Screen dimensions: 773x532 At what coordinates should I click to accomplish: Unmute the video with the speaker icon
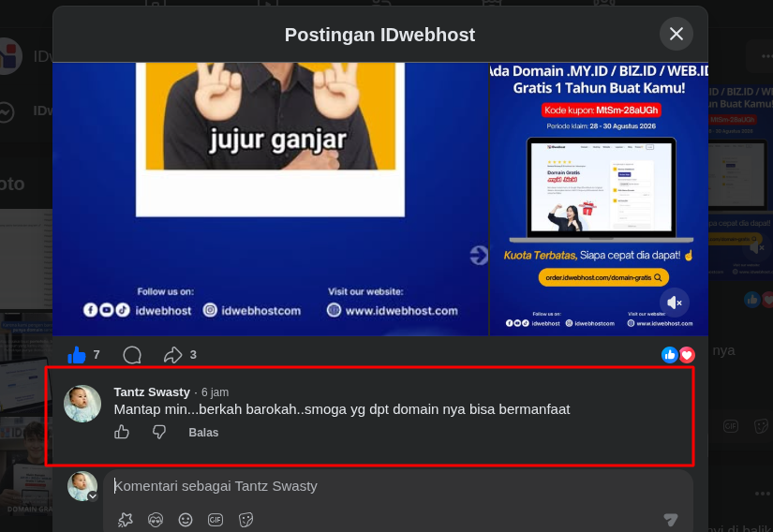[674, 303]
